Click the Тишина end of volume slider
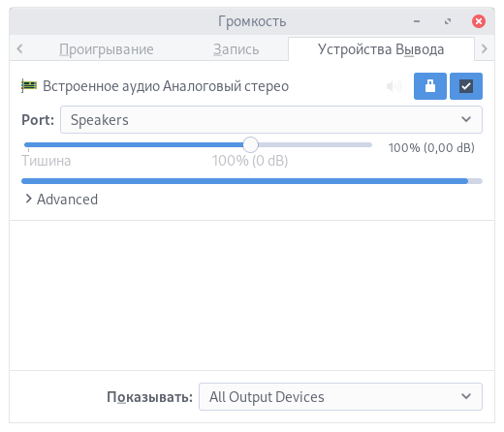This screenshot has height=432, width=504. 47,161
